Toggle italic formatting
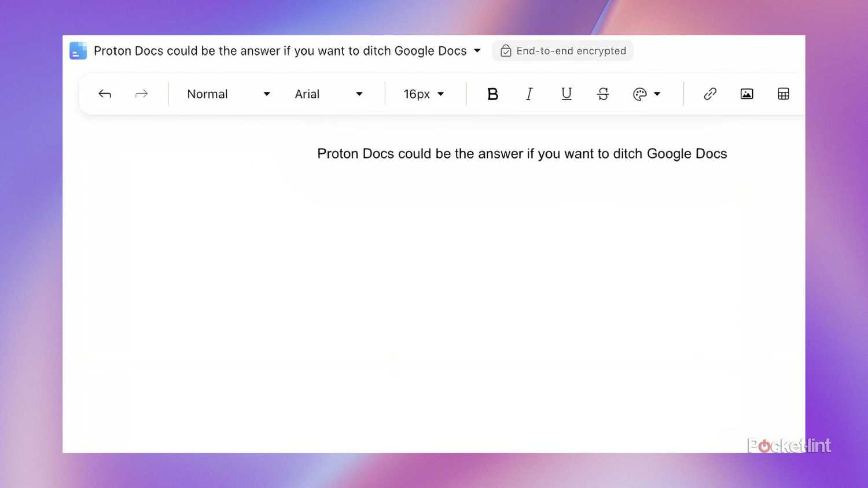This screenshot has height=488, width=868. tap(529, 94)
